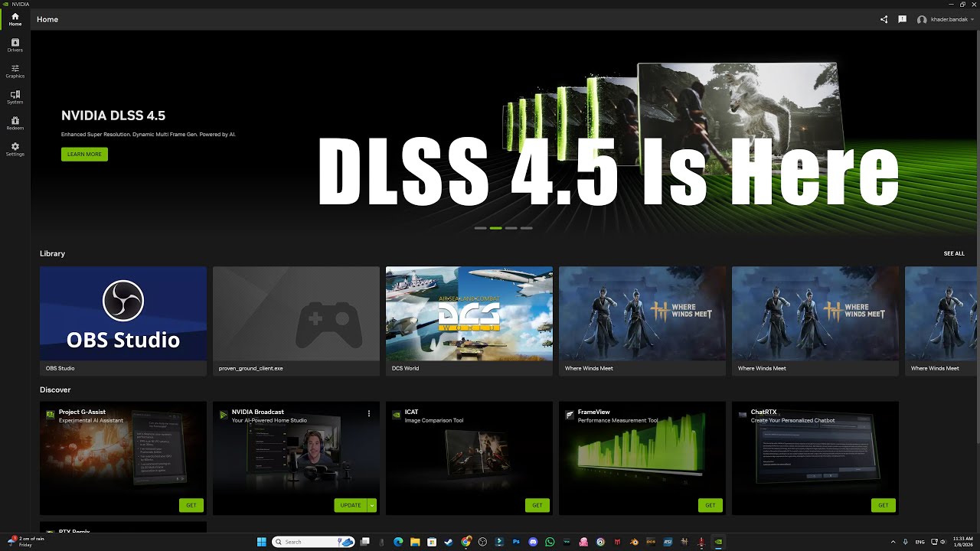This screenshot has height=551, width=980.
Task: Open WhatsApp from taskbar
Action: click(x=550, y=542)
